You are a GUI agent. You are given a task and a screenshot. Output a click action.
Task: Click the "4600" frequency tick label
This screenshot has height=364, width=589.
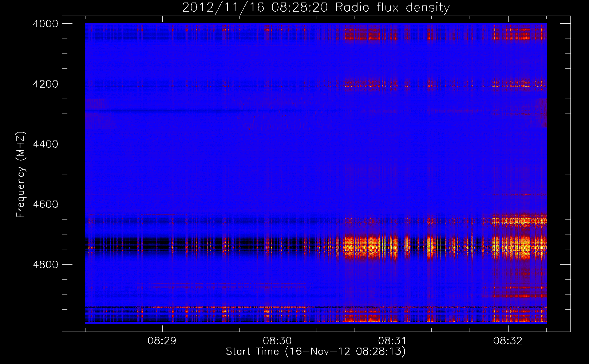[x=46, y=204]
